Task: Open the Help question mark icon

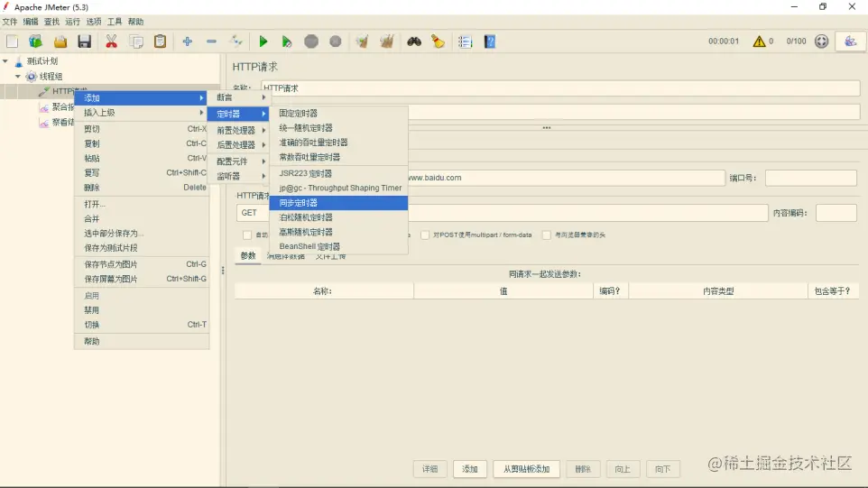Action: pos(490,41)
